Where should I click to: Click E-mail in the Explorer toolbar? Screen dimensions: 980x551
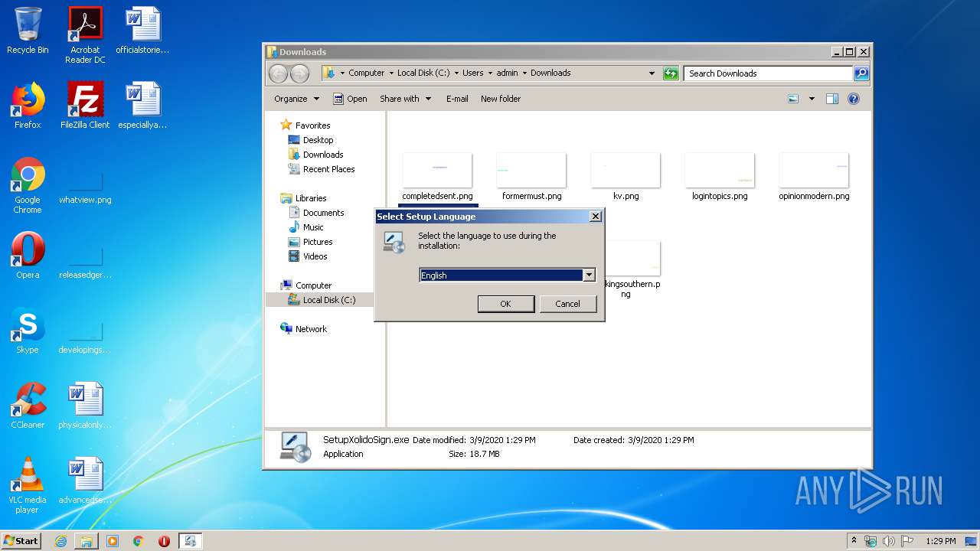point(457,99)
